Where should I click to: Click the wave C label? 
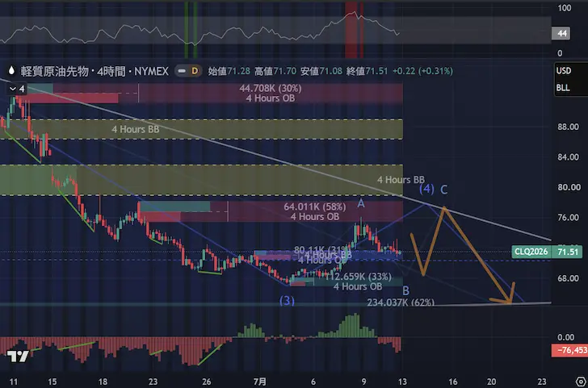click(443, 190)
